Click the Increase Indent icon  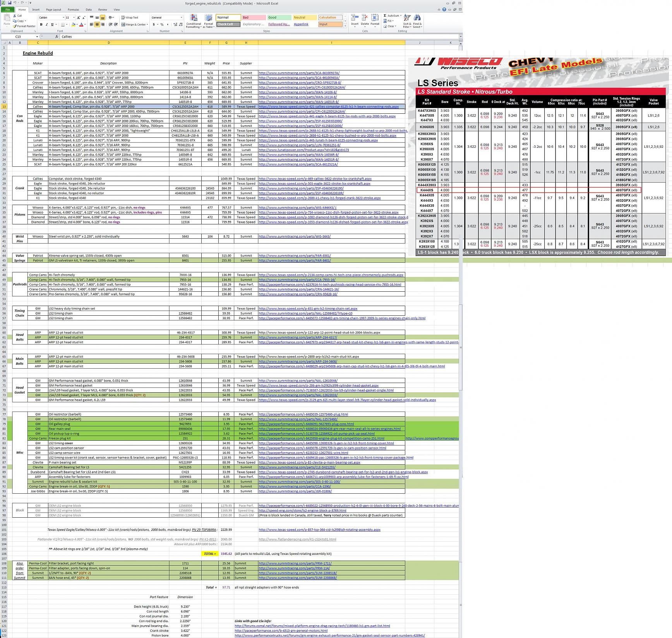pyautogui.click(x=116, y=24)
